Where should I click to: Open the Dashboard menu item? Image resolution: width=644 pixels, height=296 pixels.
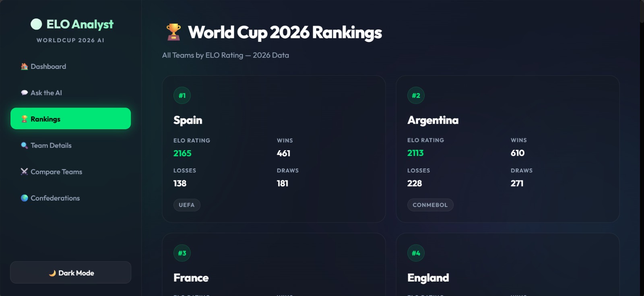[x=70, y=66]
